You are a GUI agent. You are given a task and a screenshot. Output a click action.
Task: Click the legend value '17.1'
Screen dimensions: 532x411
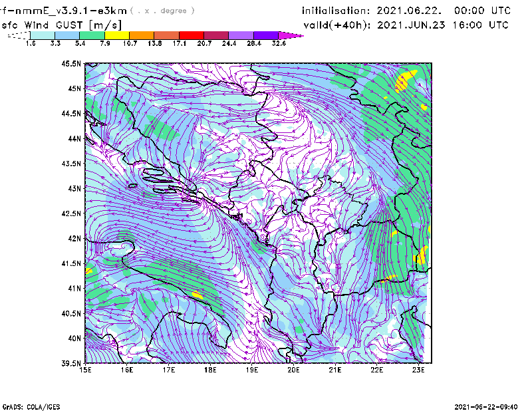[180, 43]
